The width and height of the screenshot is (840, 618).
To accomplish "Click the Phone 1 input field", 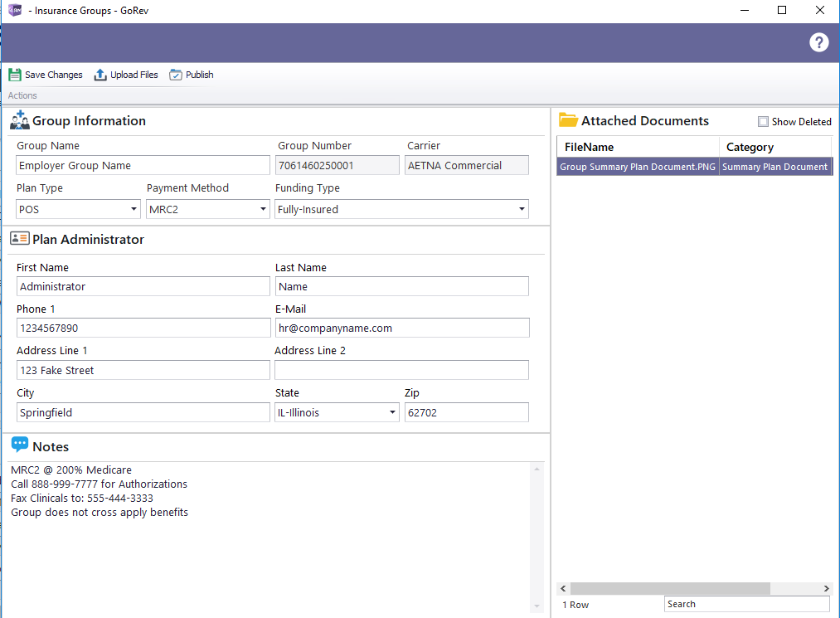I will click(143, 328).
